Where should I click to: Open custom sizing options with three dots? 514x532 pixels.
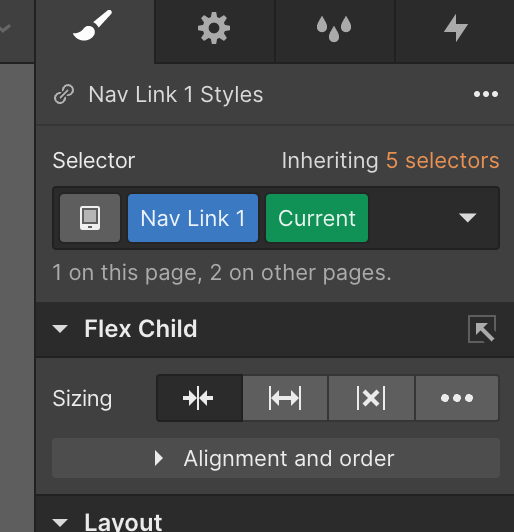tap(457, 398)
